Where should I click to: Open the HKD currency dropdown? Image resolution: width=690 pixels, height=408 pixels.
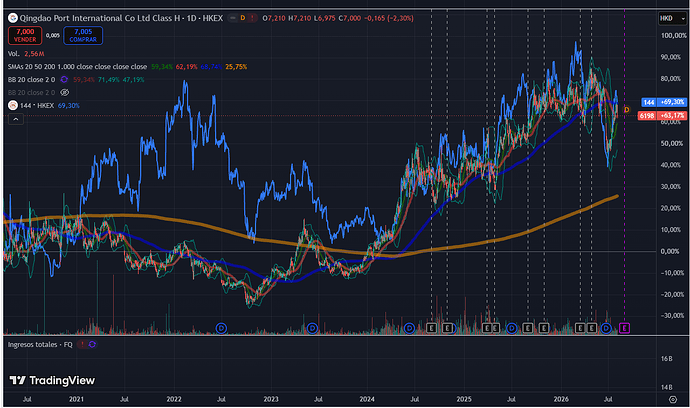672,18
